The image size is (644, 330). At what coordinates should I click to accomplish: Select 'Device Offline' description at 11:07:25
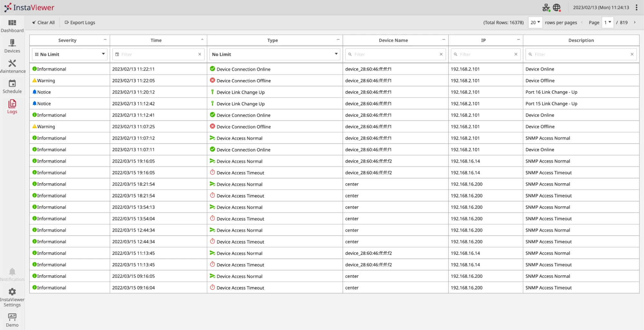click(540, 127)
